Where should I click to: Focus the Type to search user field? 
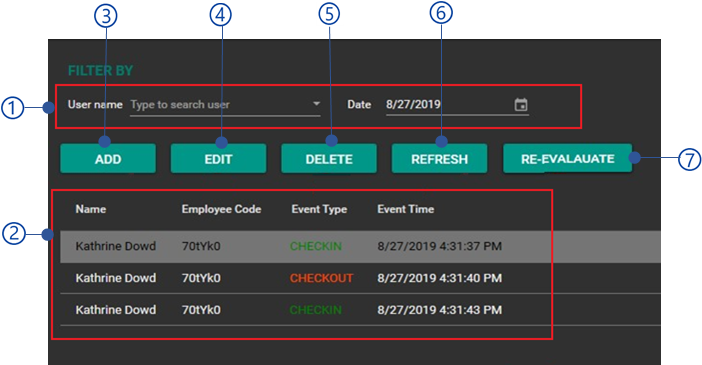click(x=225, y=105)
